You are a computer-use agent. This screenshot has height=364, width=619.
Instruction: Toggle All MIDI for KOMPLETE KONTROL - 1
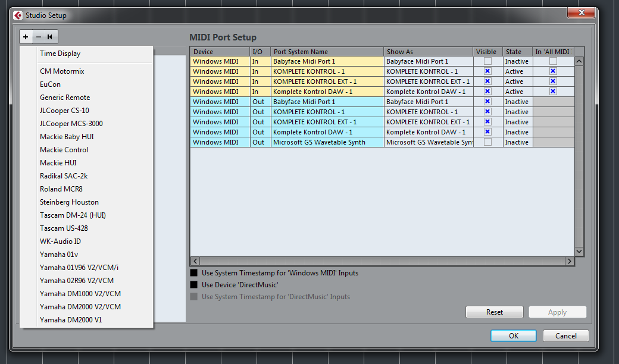point(553,71)
